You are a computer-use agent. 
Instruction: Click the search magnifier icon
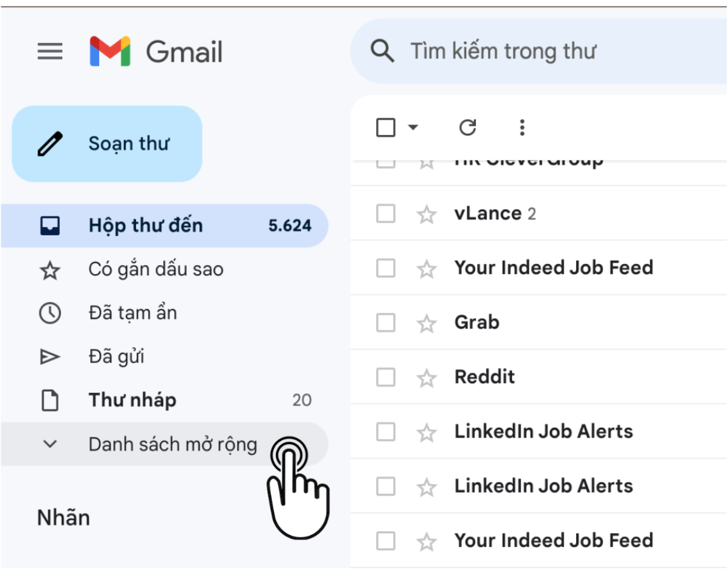tap(383, 51)
